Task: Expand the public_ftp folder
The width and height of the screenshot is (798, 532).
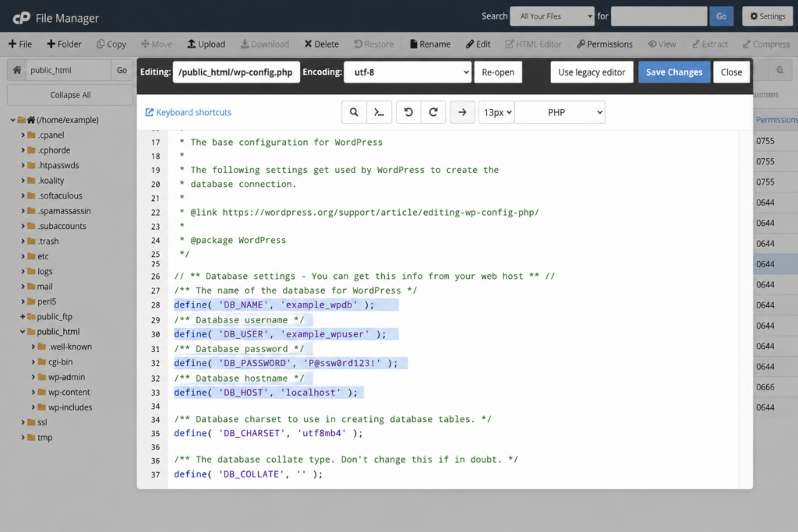Action: point(23,316)
